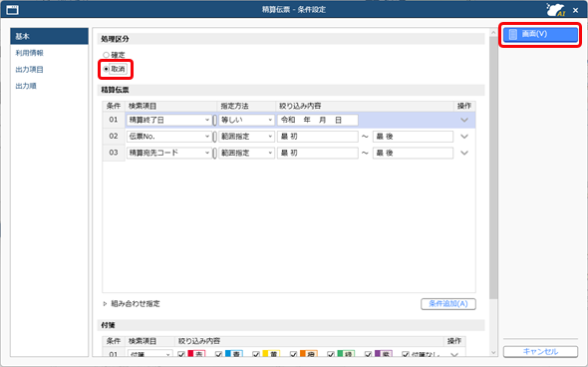Image resolution: width=588 pixels, height=367 pixels.
Task: Click the scrollbar down arrow
Action: (493, 353)
